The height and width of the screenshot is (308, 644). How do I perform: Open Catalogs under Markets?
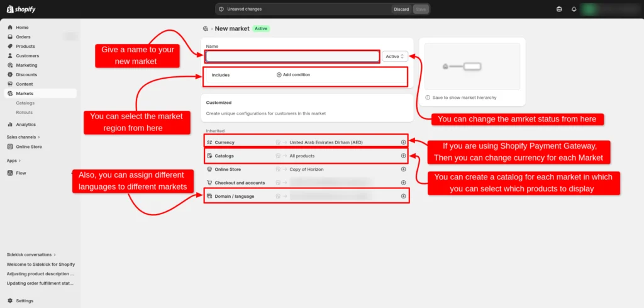(25, 103)
